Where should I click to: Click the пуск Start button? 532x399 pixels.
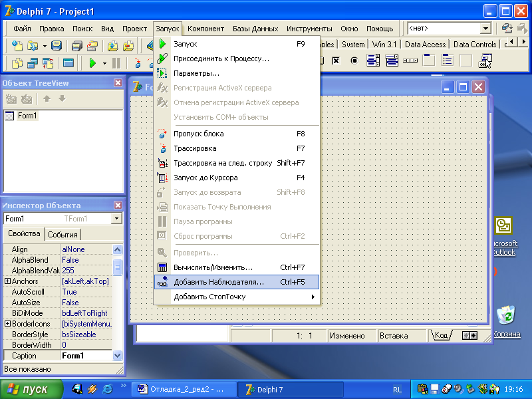pyautogui.click(x=31, y=389)
